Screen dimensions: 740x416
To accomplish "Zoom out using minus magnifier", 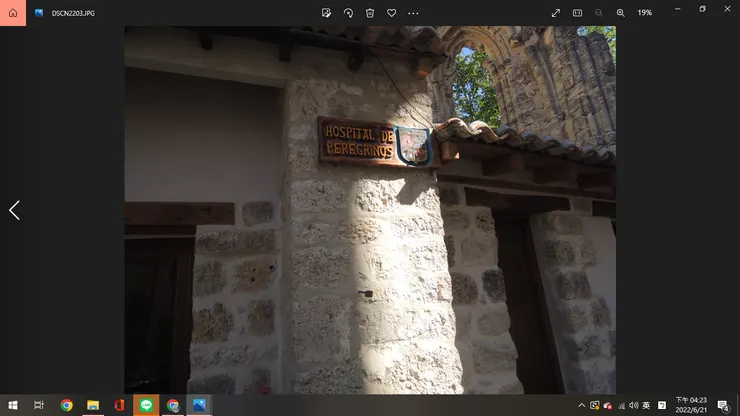I will coord(599,13).
